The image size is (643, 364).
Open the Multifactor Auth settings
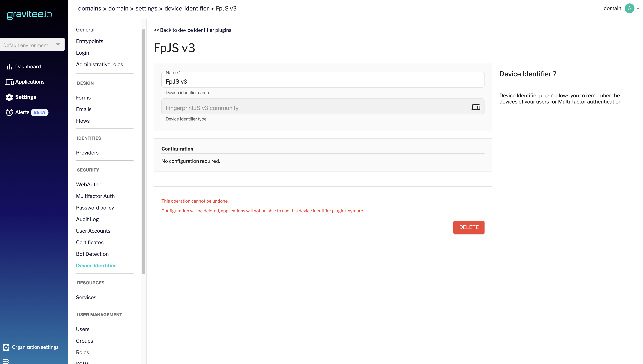click(95, 196)
